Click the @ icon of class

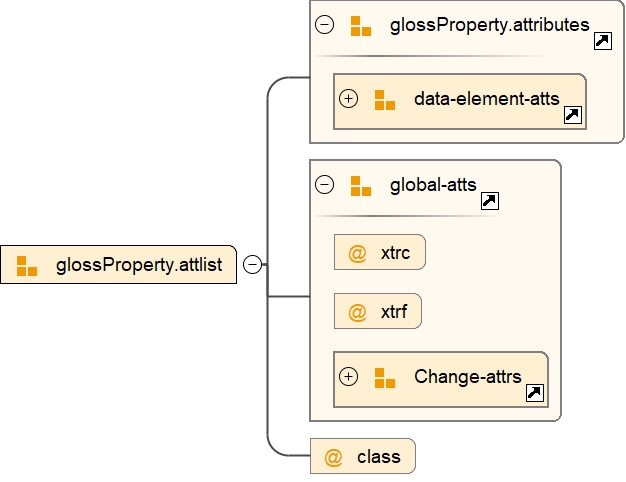(333, 457)
